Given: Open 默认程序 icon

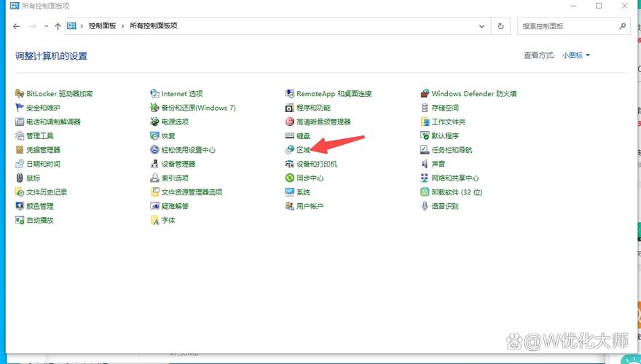Looking at the screenshot, I should [x=425, y=135].
